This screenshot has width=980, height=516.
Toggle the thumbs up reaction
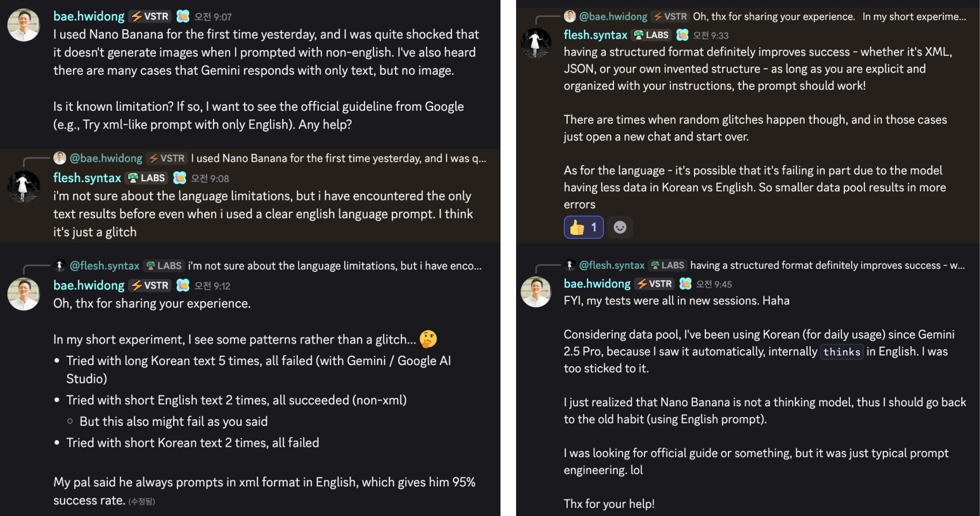pos(583,227)
